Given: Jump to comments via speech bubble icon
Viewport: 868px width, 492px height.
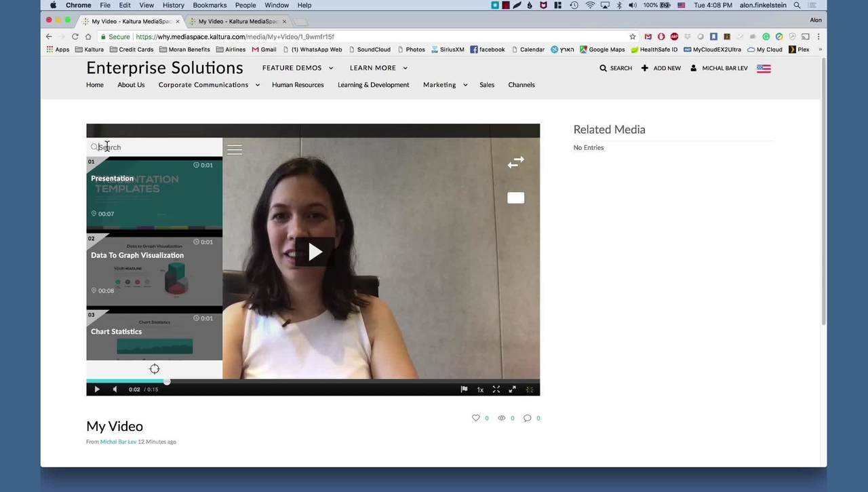Looking at the screenshot, I should tap(528, 418).
